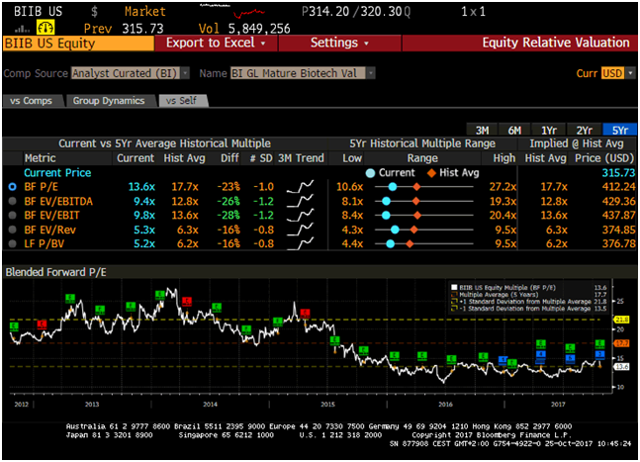Click the Multiple Average (5 Years) legend entry

(498, 294)
